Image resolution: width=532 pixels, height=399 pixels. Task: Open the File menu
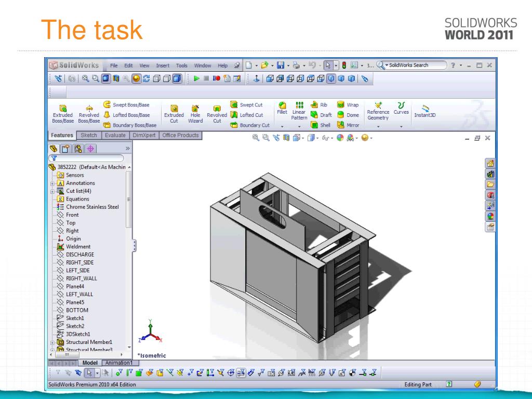tap(114, 65)
